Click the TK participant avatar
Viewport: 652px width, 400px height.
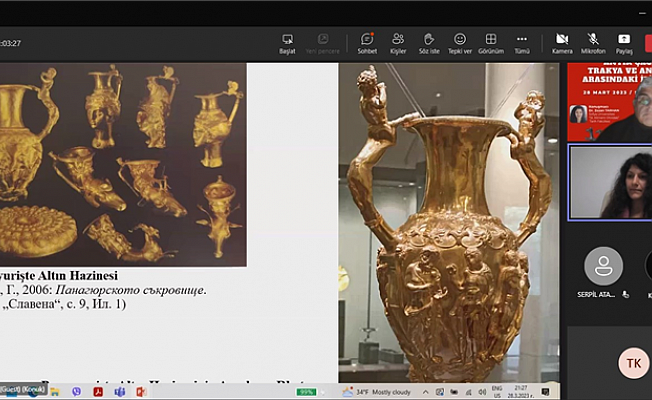[633, 362]
